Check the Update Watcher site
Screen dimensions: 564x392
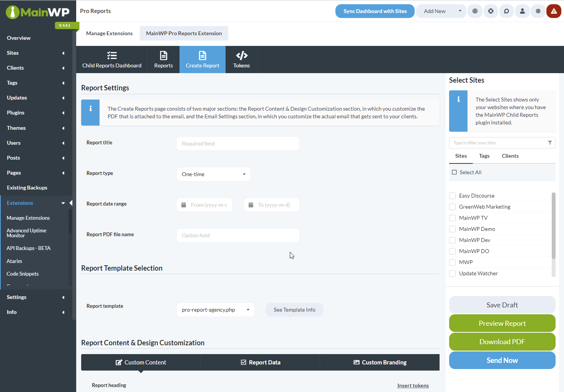453,273
